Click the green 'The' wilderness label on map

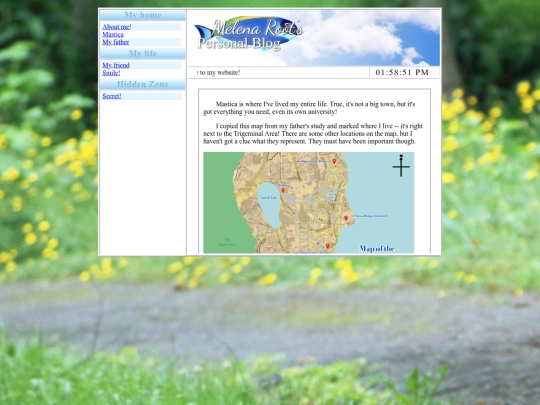(227, 242)
